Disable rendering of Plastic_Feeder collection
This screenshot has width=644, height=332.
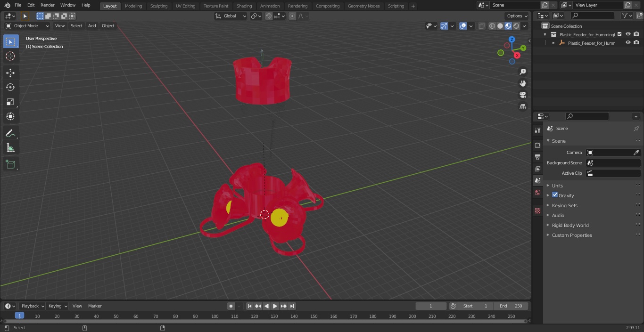tap(636, 34)
